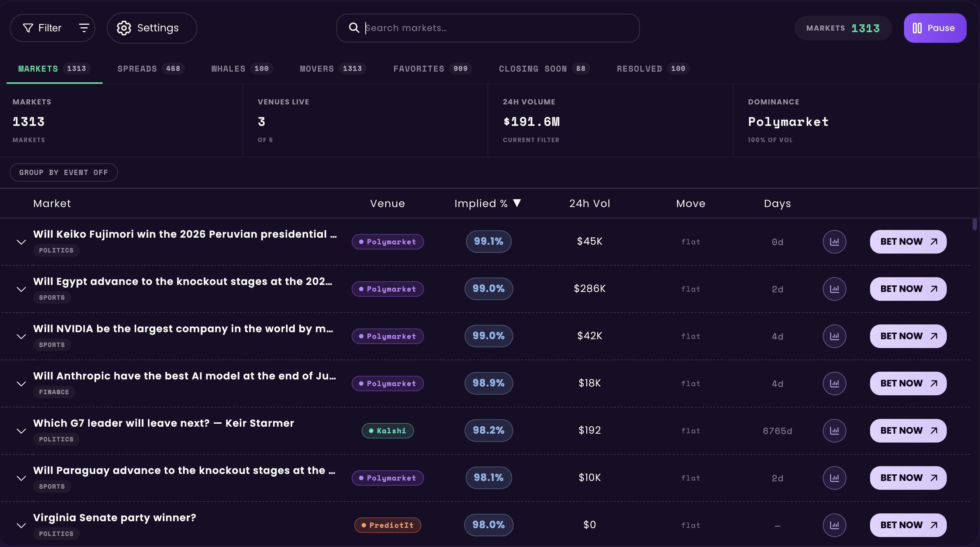The width and height of the screenshot is (980, 547).
Task: Focus the Search markets input field
Action: [x=488, y=28]
